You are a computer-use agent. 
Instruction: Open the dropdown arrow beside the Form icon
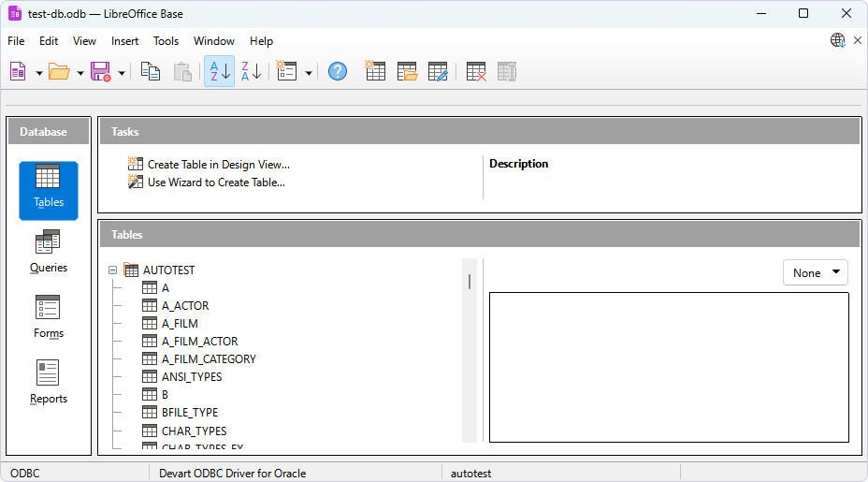(309, 72)
